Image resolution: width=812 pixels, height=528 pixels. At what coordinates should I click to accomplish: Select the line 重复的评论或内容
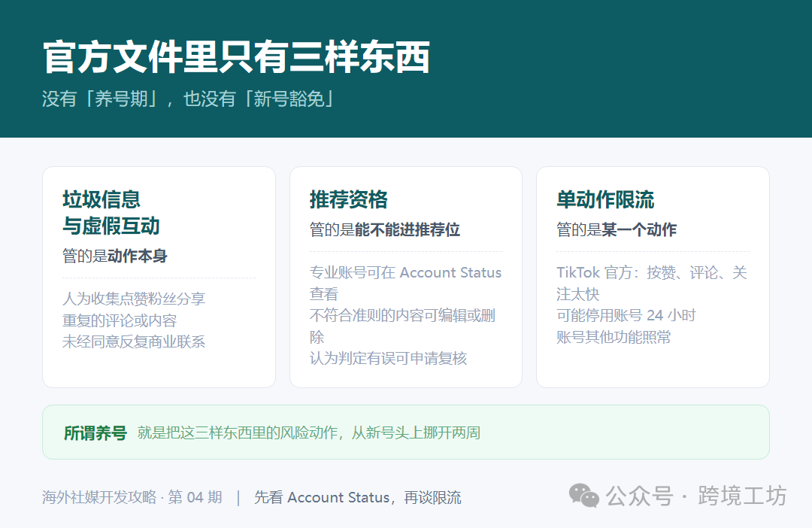[119, 320]
